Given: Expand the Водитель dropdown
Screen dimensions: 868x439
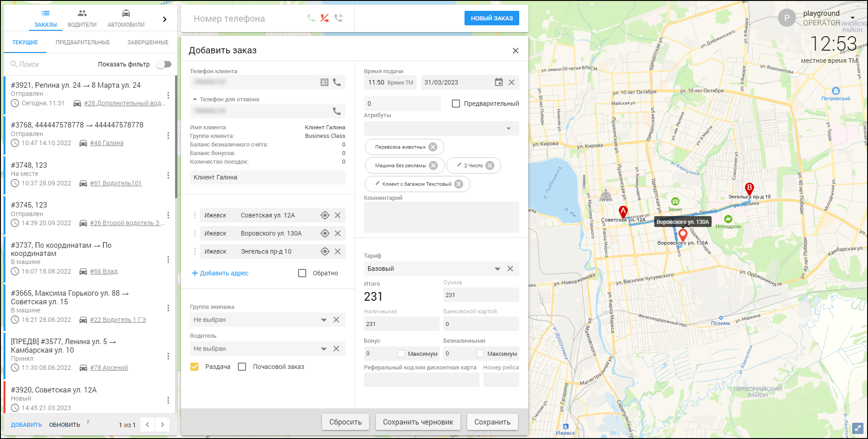Looking at the screenshot, I should tap(323, 349).
